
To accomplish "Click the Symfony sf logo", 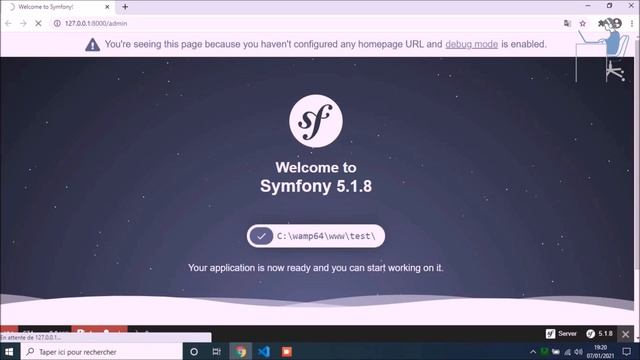I will pyautogui.click(x=316, y=121).
